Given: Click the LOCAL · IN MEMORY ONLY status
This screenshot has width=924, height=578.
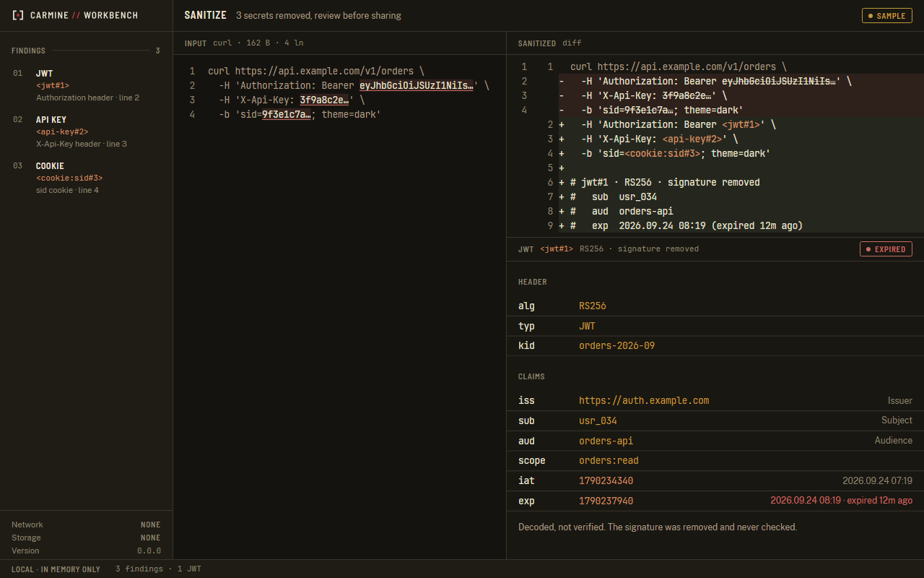Looking at the screenshot, I should pyautogui.click(x=56, y=569).
